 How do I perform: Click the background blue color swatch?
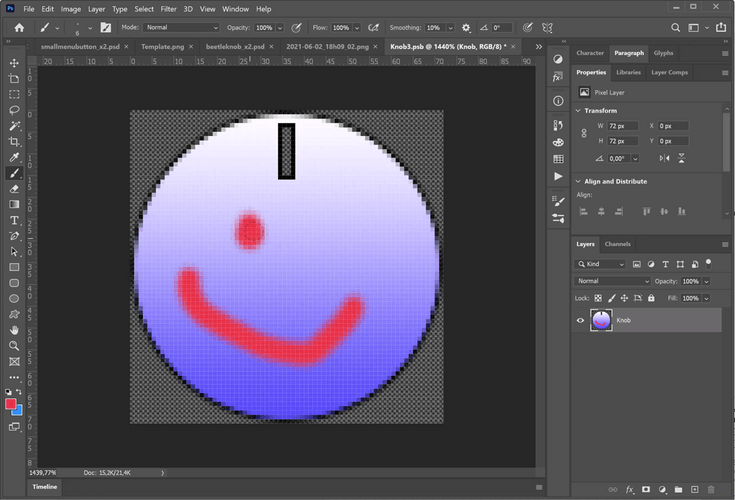pos(18,411)
